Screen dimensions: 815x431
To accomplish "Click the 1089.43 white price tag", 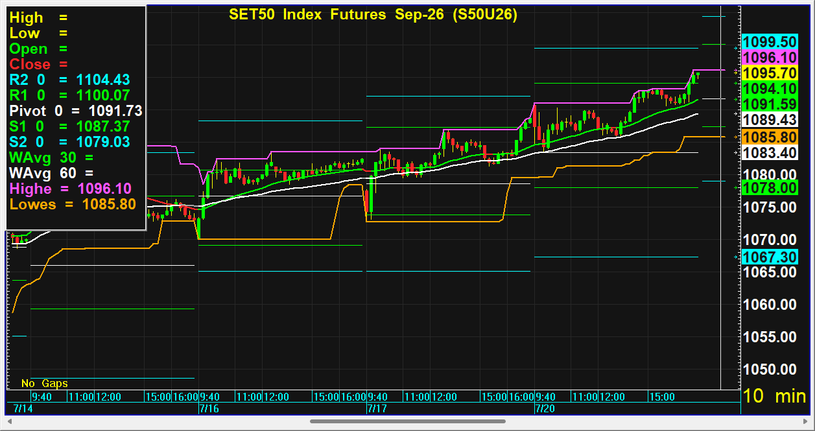I will pyautogui.click(x=770, y=120).
